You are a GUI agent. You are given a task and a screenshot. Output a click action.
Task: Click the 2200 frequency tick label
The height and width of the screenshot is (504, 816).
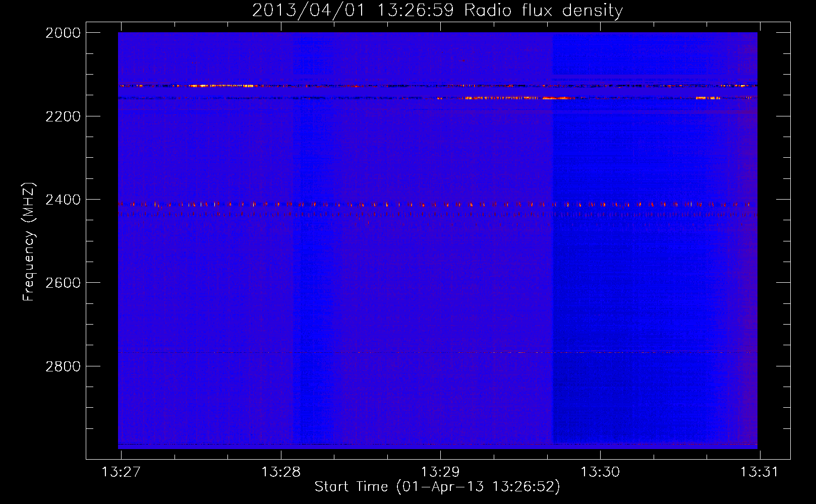(63, 116)
